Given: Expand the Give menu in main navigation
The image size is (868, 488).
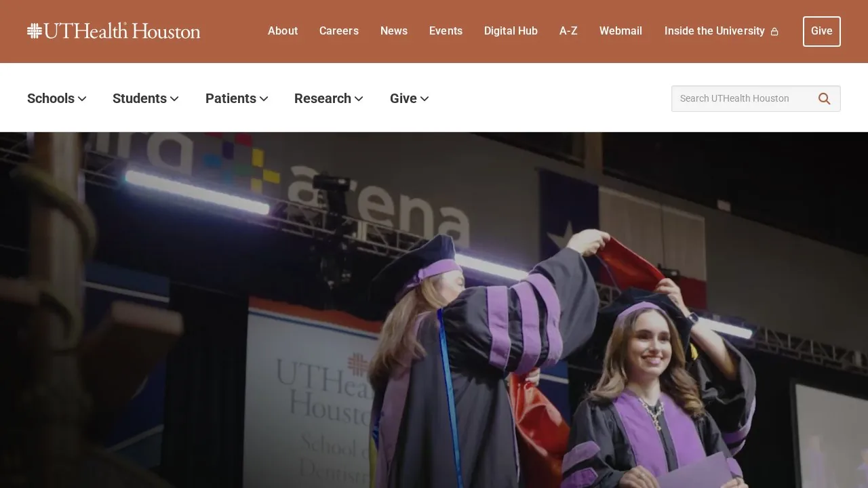Looking at the screenshot, I should 410,99.
